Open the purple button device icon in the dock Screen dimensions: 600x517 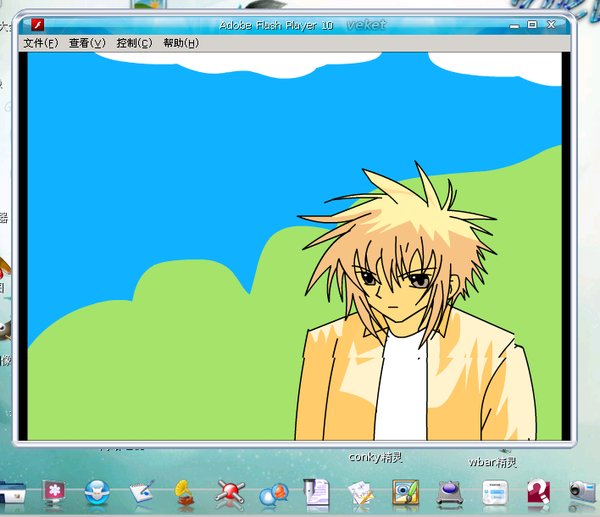(450, 493)
